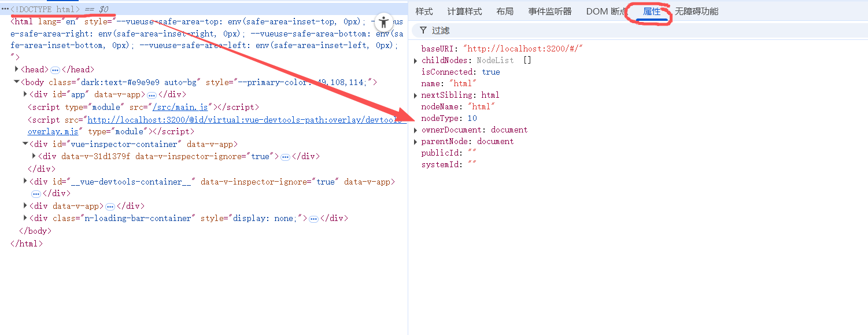Expand the collapsed head element ellipsis

pyautogui.click(x=56, y=70)
